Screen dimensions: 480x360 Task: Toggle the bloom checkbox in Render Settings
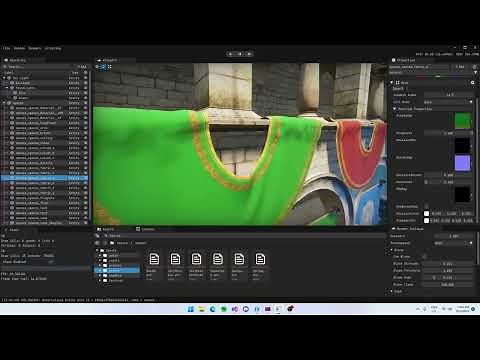pos(424,256)
